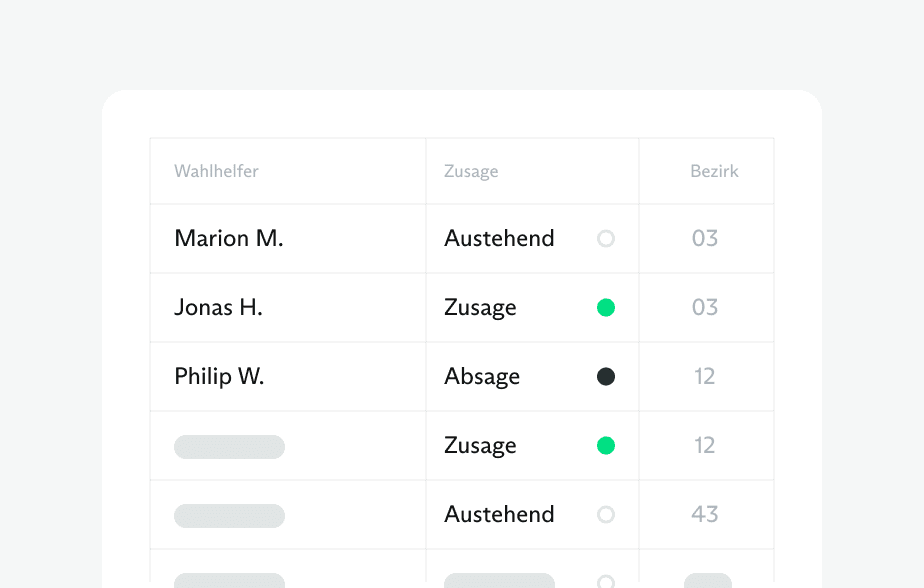Click the Austehend status for Marion M.
The height and width of the screenshot is (588, 924).
499,239
